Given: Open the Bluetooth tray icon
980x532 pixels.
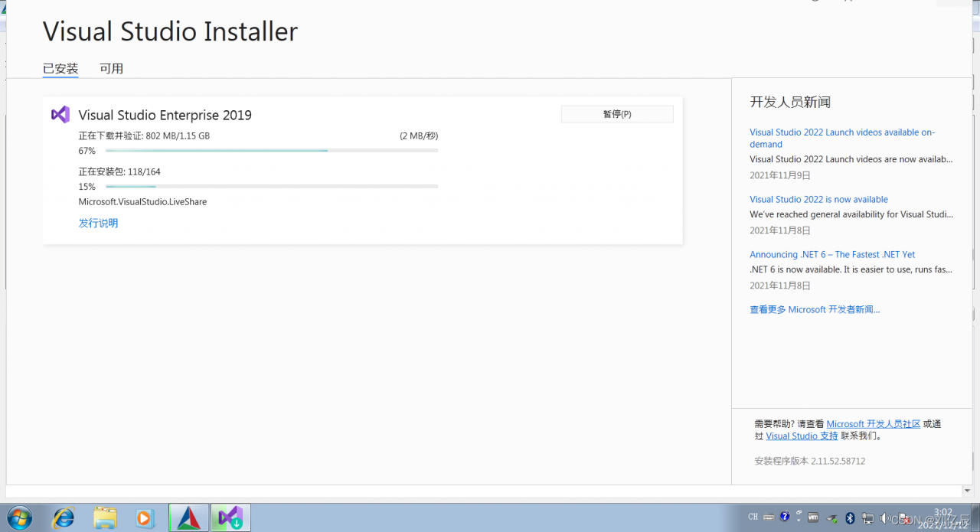Looking at the screenshot, I should (x=850, y=517).
